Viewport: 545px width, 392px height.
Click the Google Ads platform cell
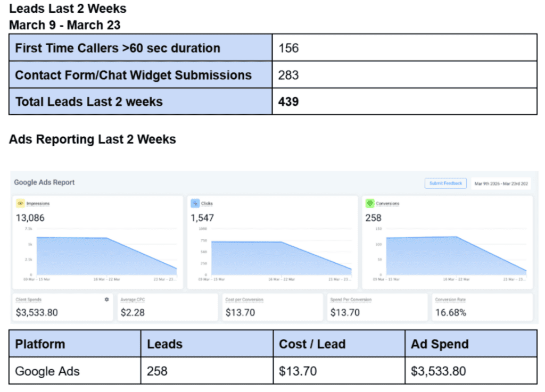coord(75,371)
